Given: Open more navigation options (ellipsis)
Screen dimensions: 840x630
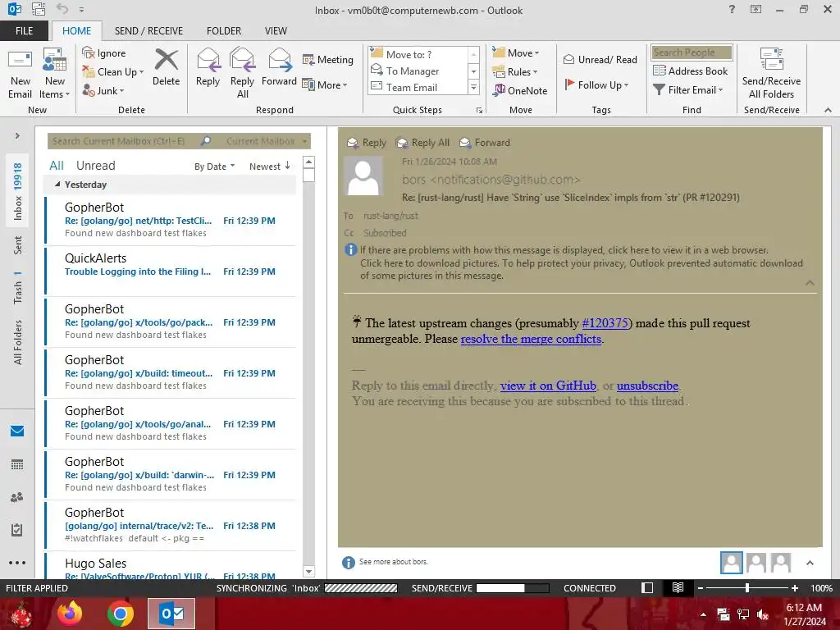Looking at the screenshot, I should (x=17, y=563).
